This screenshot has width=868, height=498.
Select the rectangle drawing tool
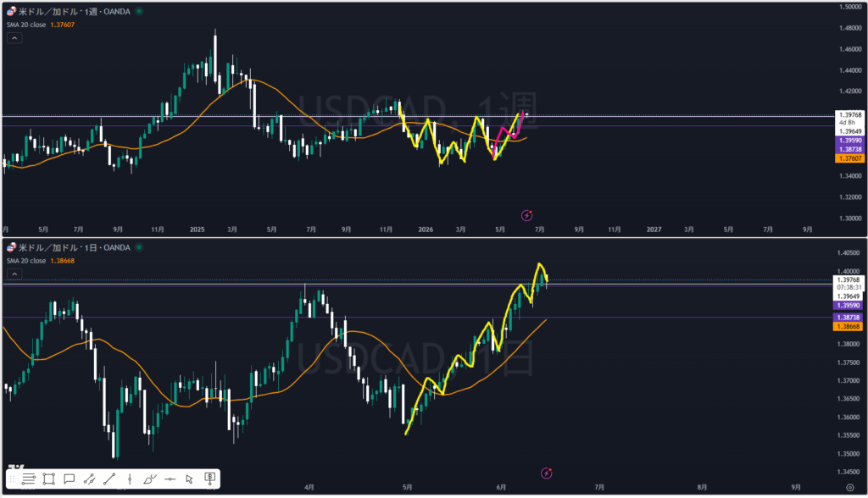[48, 479]
